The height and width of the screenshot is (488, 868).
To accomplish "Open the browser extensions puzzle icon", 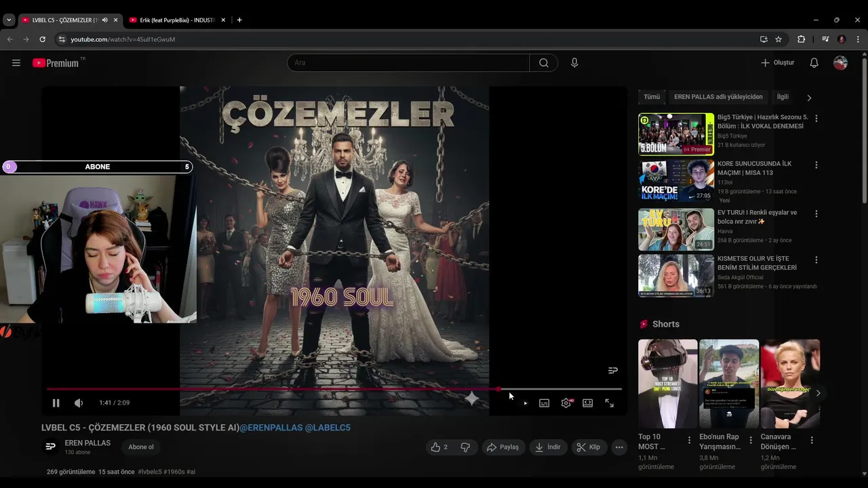I will coord(801,39).
